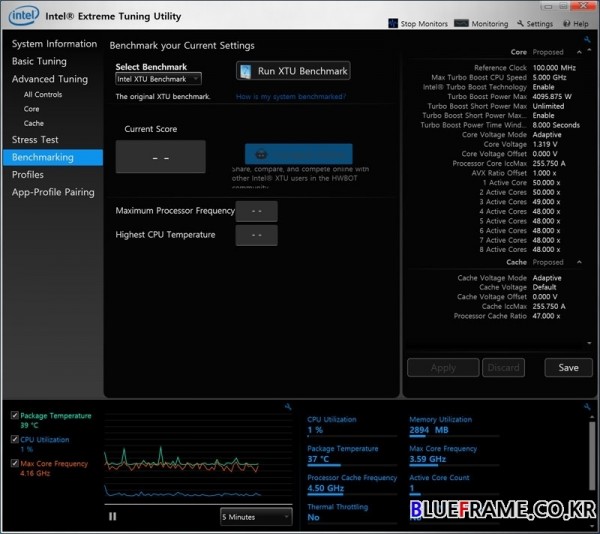Uncheck the Max Core Frequency graph checkbox
The width and height of the screenshot is (600, 534).
(x=15, y=463)
